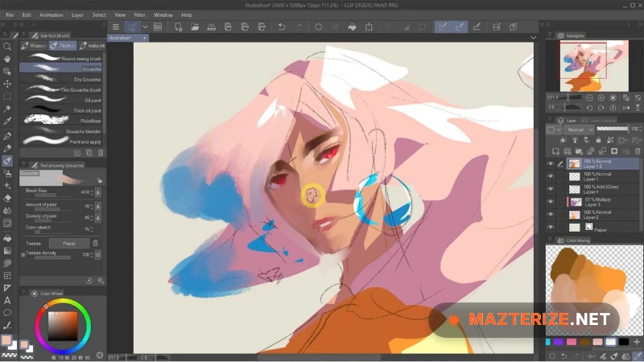
Task: Open the Density of paint dynamics button
Action: (97, 217)
